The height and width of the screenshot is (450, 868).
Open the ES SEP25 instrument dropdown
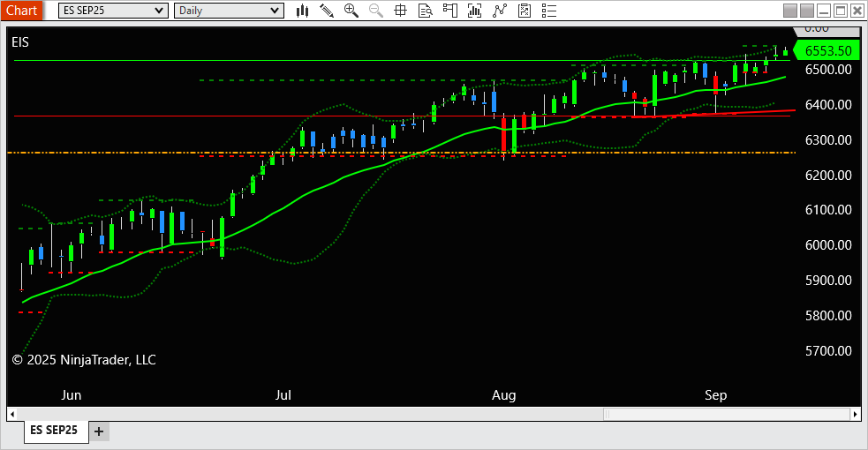pyautogui.click(x=113, y=11)
